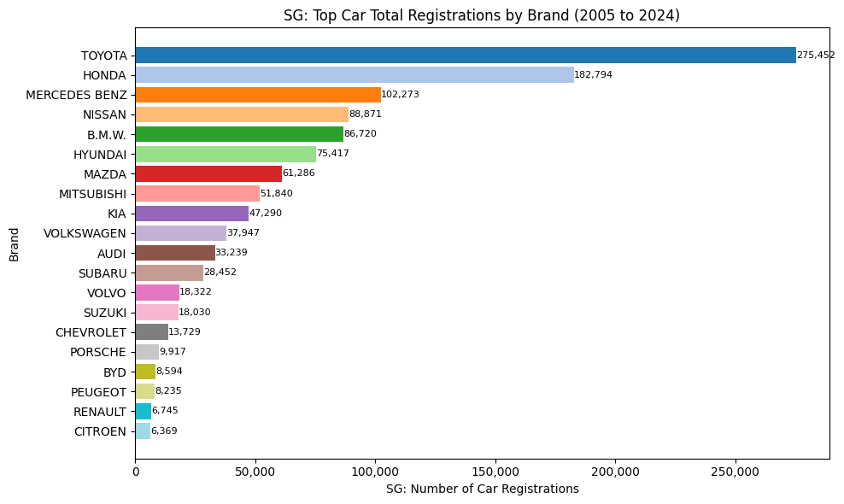
Task: Click the CHEVROLET brand label
Action: coord(91,332)
